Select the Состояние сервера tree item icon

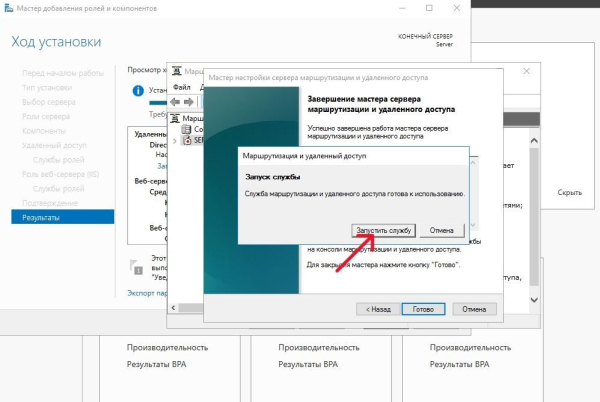[186, 129]
